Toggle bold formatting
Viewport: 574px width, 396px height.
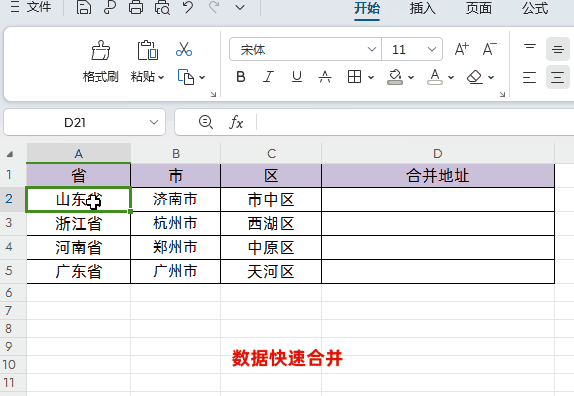pos(241,77)
